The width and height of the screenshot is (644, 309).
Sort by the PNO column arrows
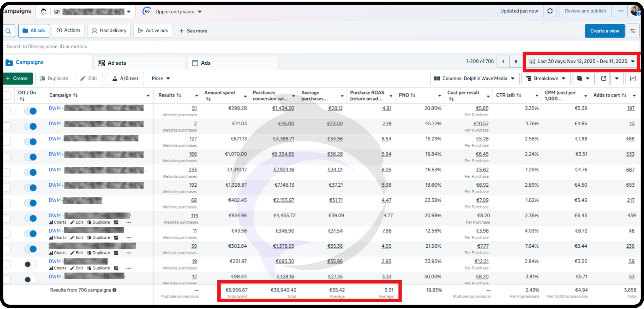click(413, 95)
